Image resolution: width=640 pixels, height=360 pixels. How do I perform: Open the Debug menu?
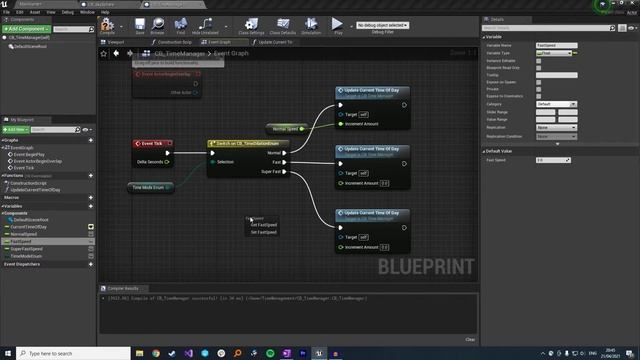67,12
